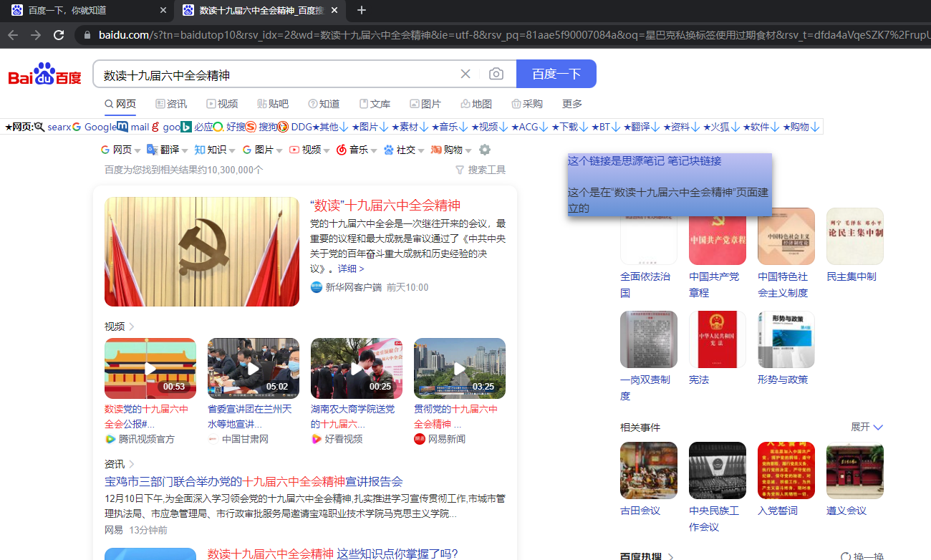Image resolution: width=931 pixels, height=560 pixels.
Task: Click the 宪法 book thumbnail
Action: pos(717,339)
